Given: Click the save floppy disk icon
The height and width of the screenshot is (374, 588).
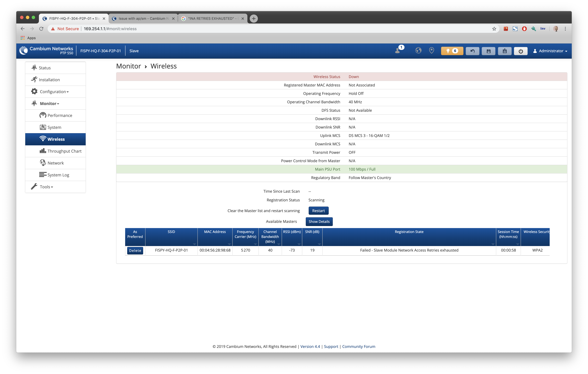Looking at the screenshot, I should [x=488, y=51].
